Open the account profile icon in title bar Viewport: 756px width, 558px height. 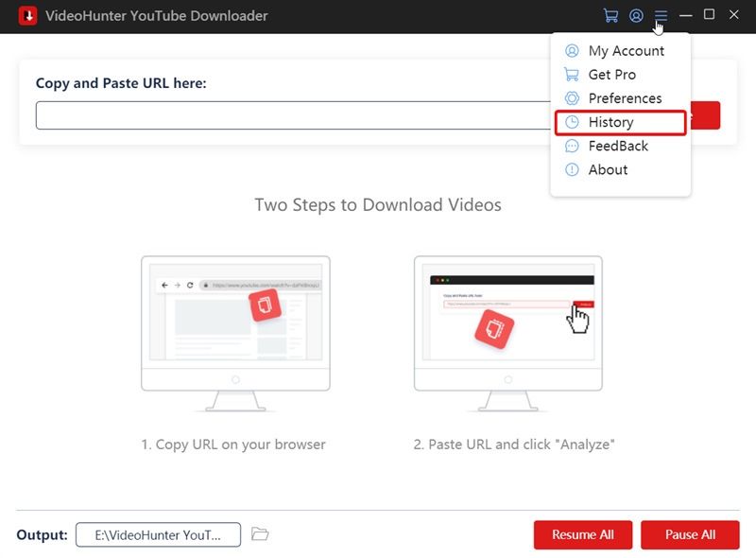click(x=636, y=15)
